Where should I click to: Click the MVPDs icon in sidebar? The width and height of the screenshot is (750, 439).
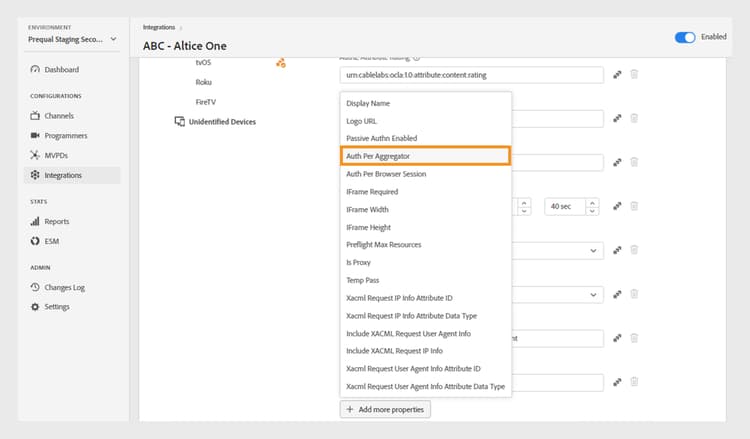(x=35, y=155)
